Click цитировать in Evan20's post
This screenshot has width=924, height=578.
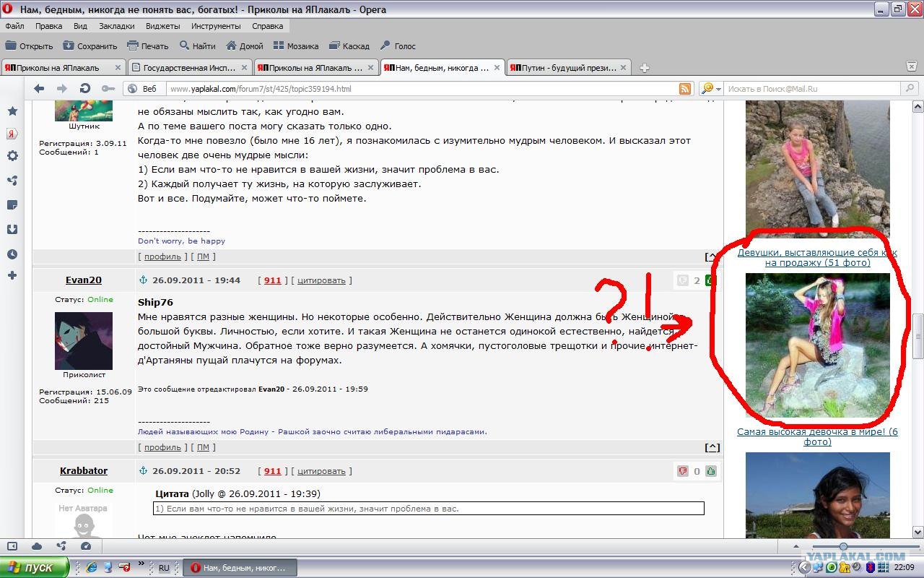tap(321, 280)
